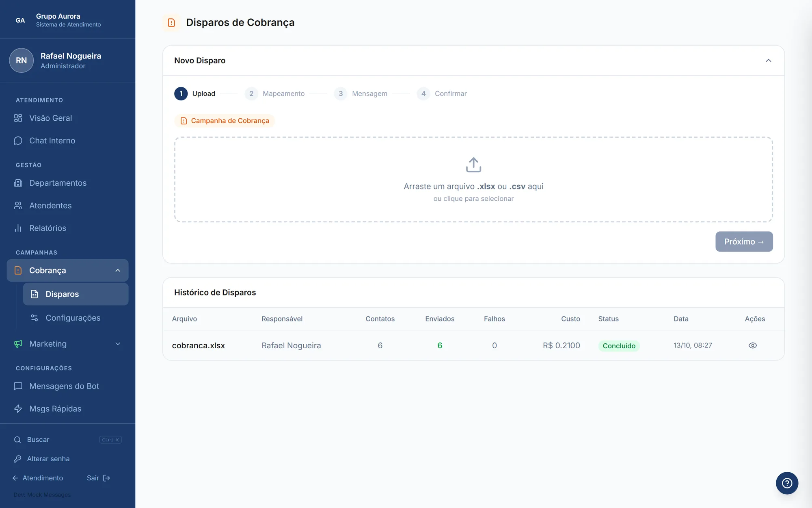Click the Disparos de Cobrança header icon

click(171, 22)
